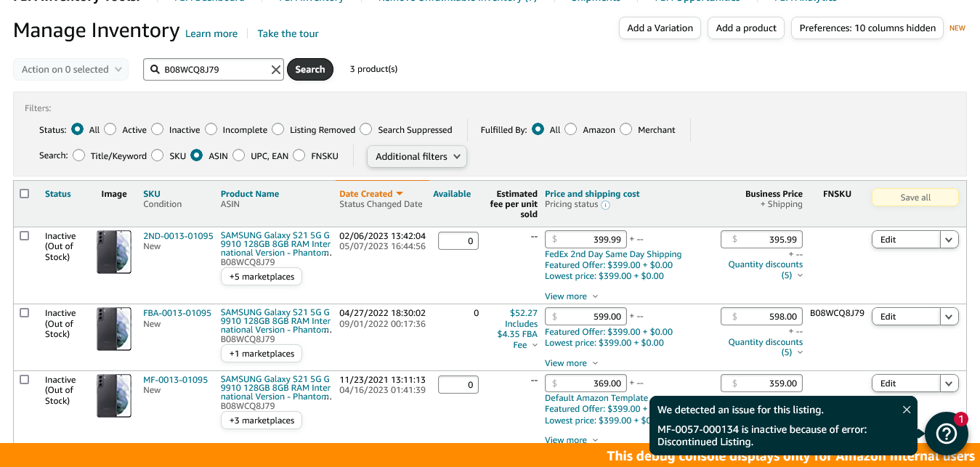Screen dimensions: 980x467
Task: Open the MF-0013-01095 SKU link
Action: [175, 380]
